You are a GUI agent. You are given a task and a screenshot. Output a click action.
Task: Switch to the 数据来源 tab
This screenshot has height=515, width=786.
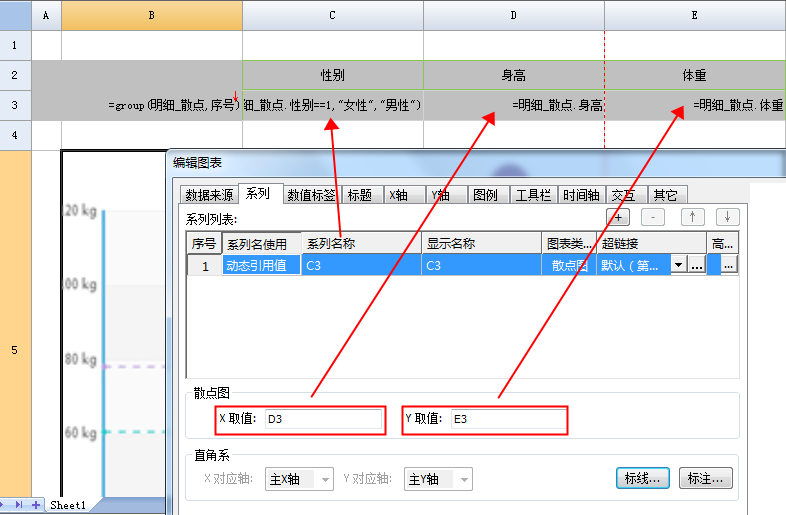pyautogui.click(x=209, y=195)
